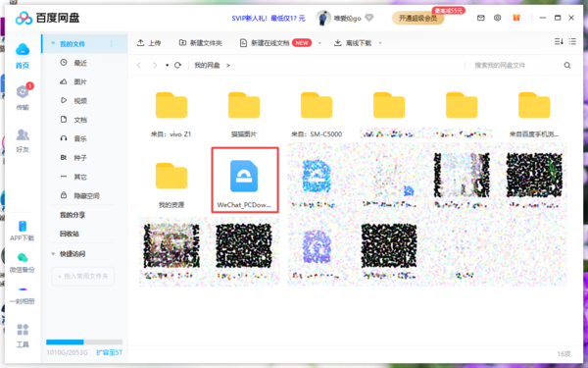Click the 上传 upload button
This screenshot has width=588, height=368.
(x=149, y=43)
